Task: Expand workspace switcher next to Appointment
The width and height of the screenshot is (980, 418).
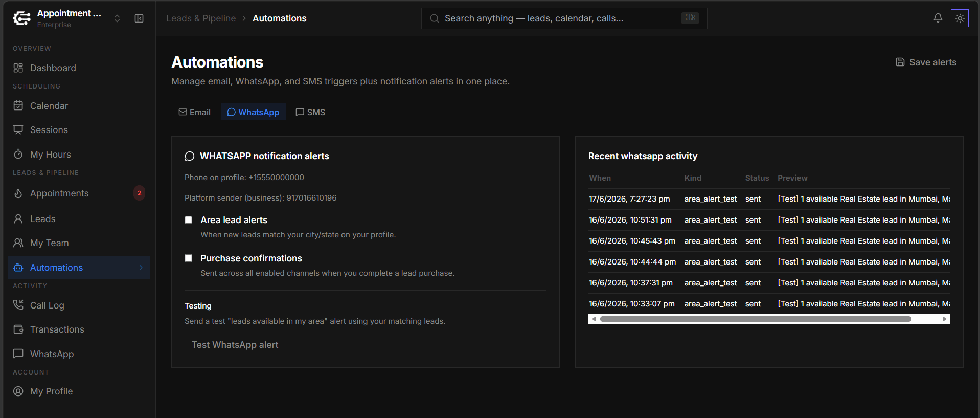Action: coord(117,18)
